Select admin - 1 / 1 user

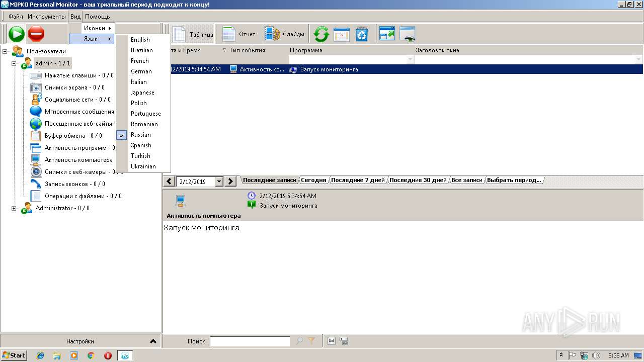pyautogui.click(x=53, y=63)
